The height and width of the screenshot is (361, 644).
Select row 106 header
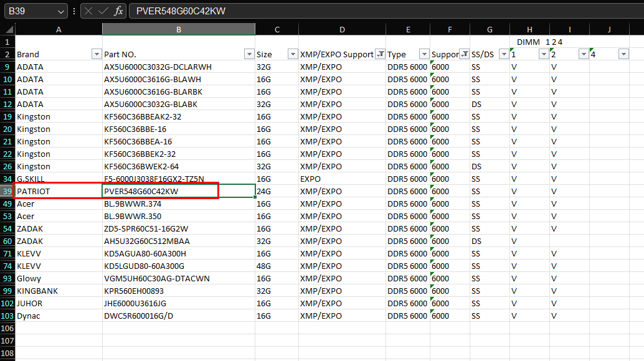tap(7, 328)
